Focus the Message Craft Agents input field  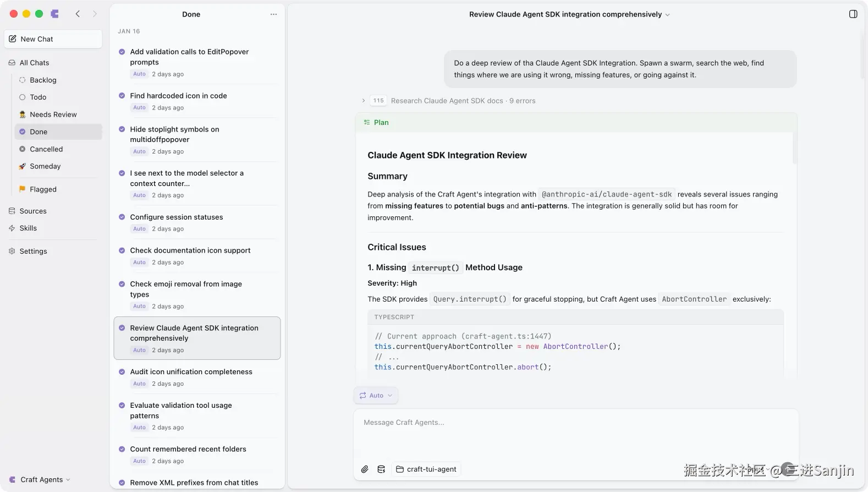575,435
